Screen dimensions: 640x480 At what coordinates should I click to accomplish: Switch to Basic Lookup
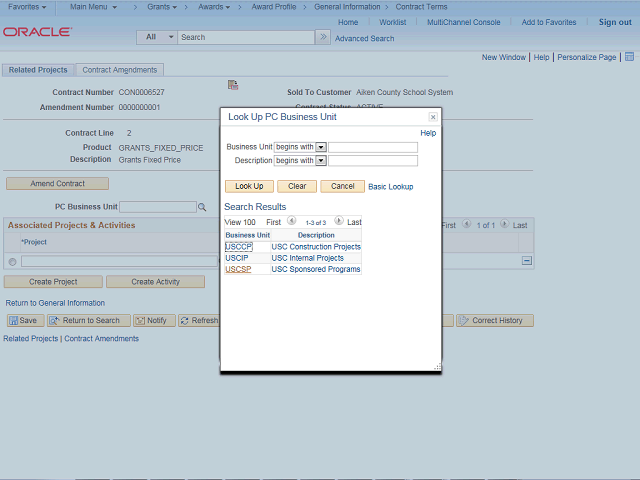pos(391,187)
